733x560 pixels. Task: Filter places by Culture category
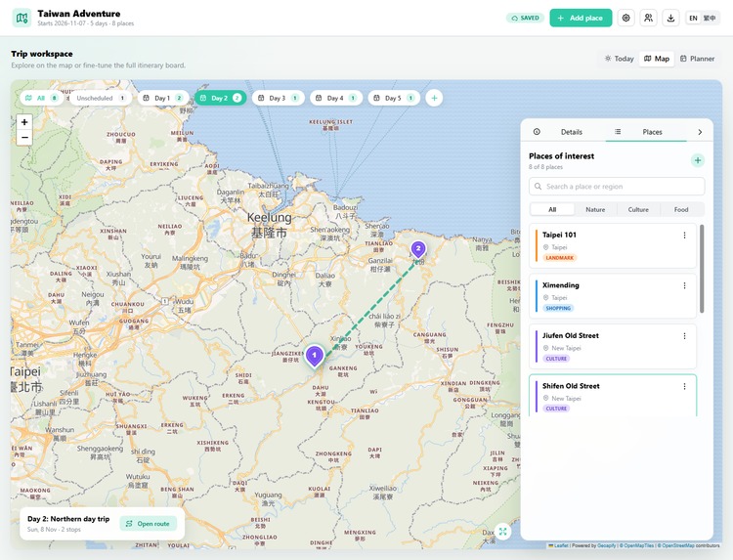click(638, 209)
